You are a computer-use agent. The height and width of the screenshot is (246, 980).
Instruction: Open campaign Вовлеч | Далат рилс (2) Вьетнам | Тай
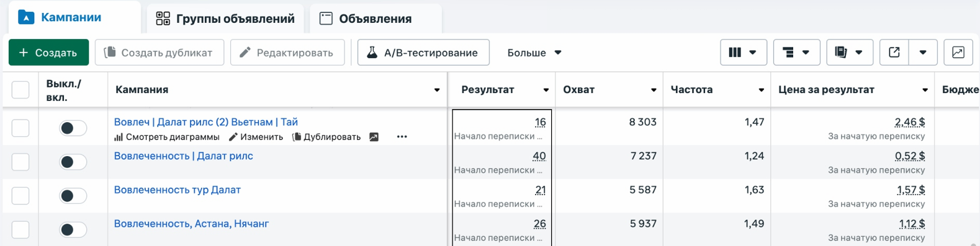pyautogui.click(x=206, y=122)
